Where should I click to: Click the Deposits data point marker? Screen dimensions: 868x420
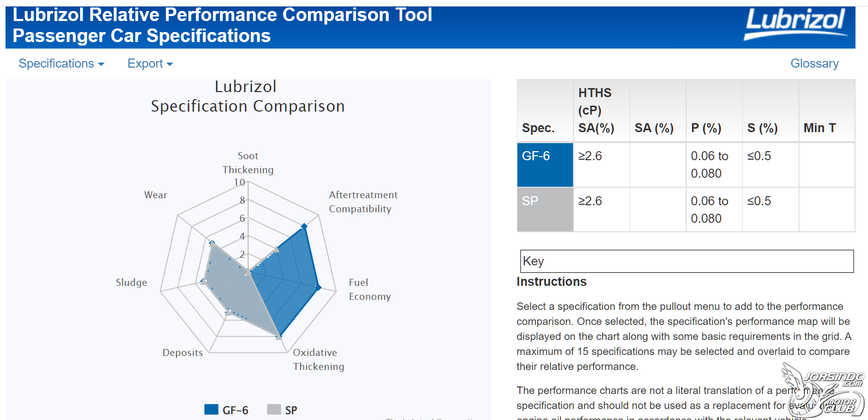tap(228, 312)
